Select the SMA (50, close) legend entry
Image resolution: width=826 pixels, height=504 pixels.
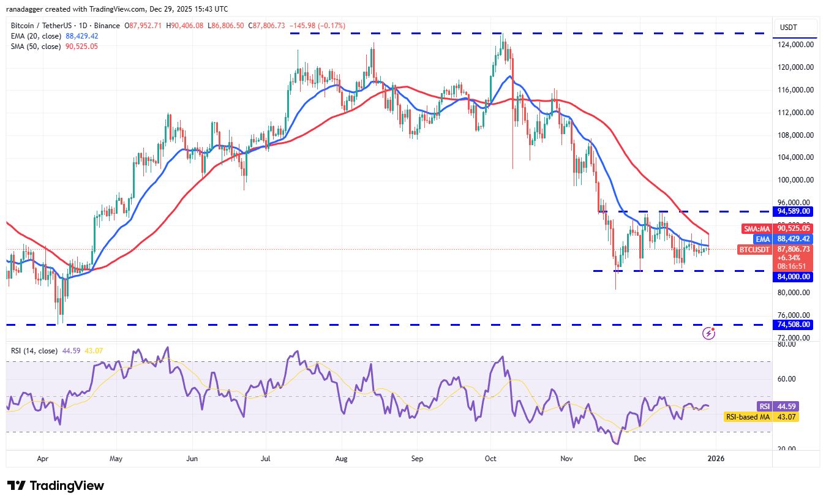[36, 47]
